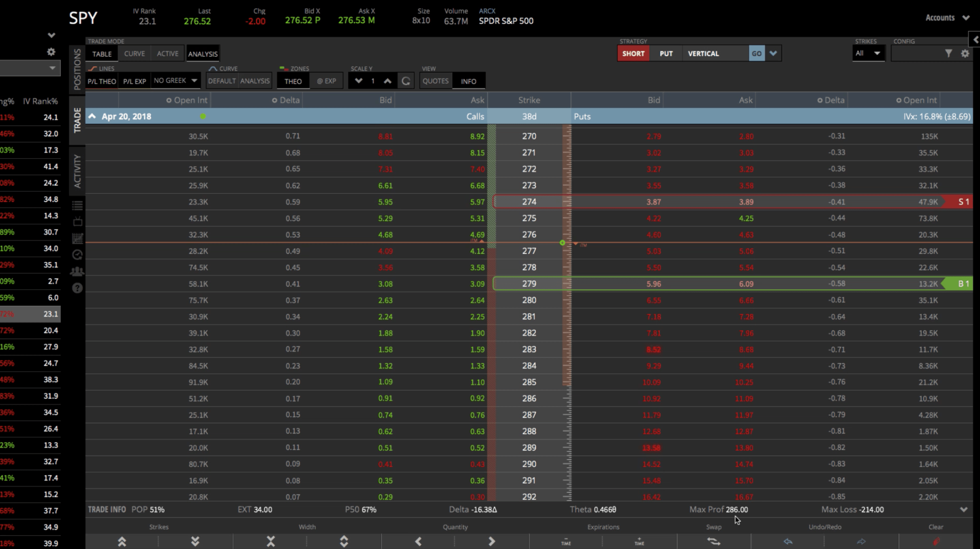The width and height of the screenshot is (980, 549).
Task: Decrease quantity with the left arrow
Action: (418, 541)
